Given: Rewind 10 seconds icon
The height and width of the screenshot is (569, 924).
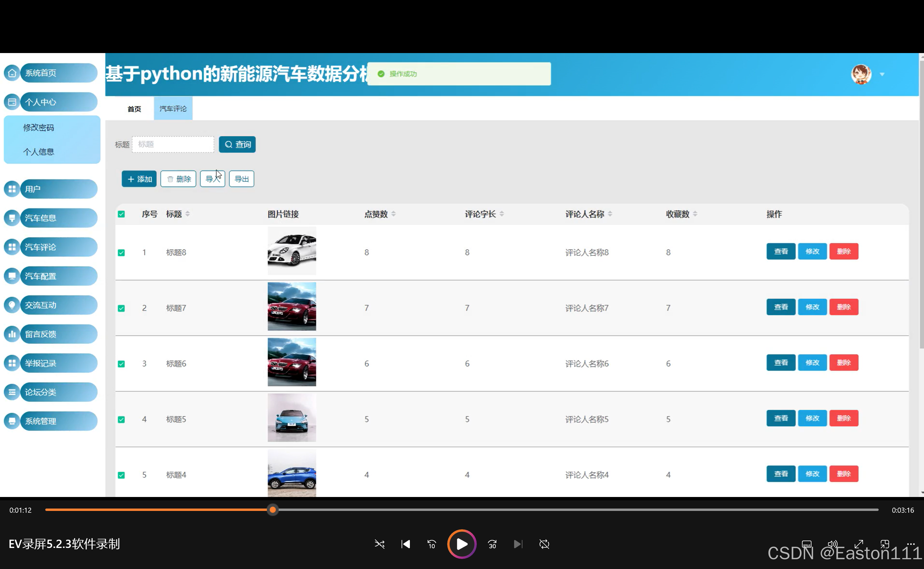Looking at the screenshot, I should pyautogui.click(x=431, y=544).
